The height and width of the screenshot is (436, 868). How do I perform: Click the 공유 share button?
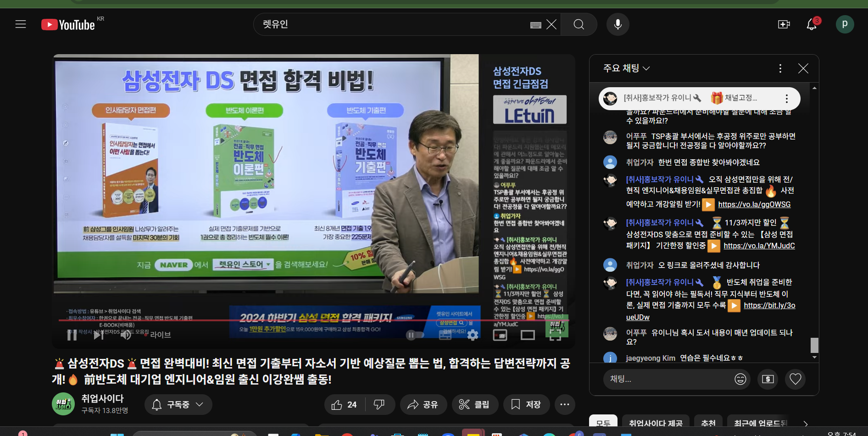point(423,404)
